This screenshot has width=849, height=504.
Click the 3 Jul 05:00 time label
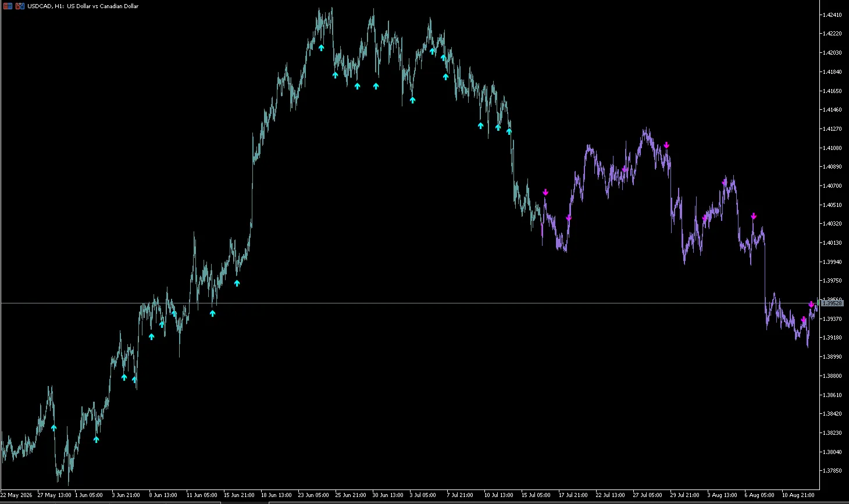(423, 495)
